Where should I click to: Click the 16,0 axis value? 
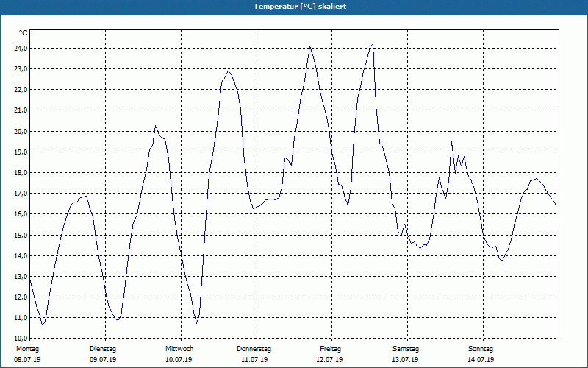point(21,213)
